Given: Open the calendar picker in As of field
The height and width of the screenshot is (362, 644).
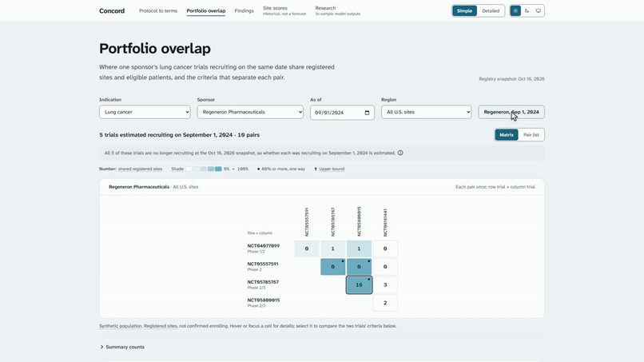Looking at the screenshot, I should pos(367,113).
